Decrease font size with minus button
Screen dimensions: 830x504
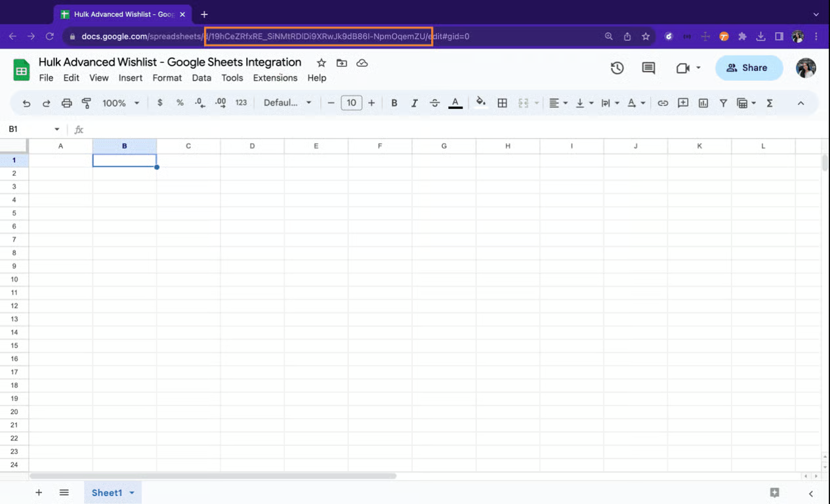coord(331,103)
